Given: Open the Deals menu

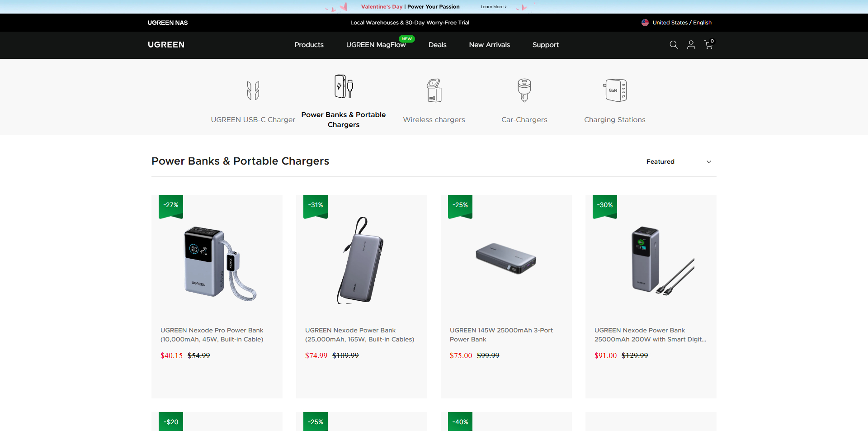Looking at the screenshot, I should click(x=437, y=45).
